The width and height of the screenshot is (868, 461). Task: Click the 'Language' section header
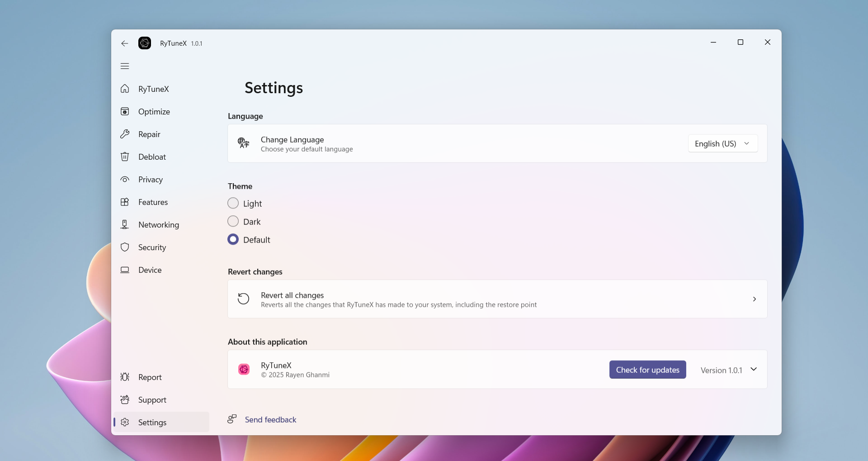[x=245, y=116]
